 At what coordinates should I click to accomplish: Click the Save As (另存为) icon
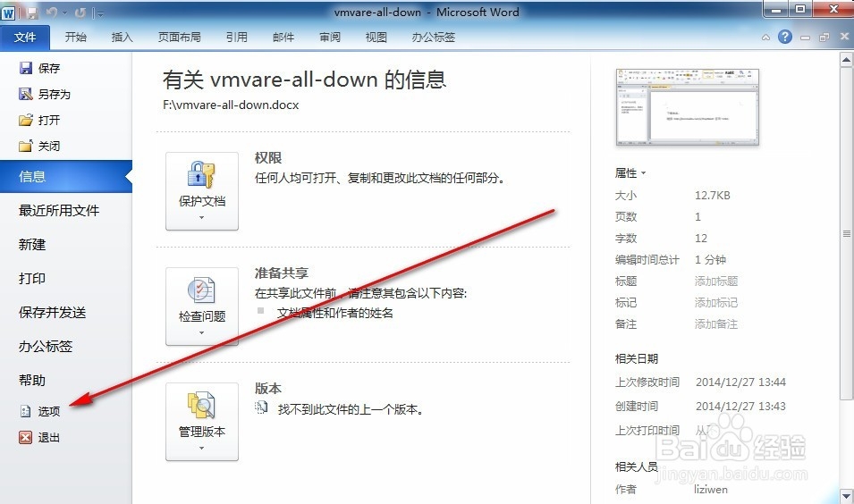pyautogui.click(x=26, y=94)
